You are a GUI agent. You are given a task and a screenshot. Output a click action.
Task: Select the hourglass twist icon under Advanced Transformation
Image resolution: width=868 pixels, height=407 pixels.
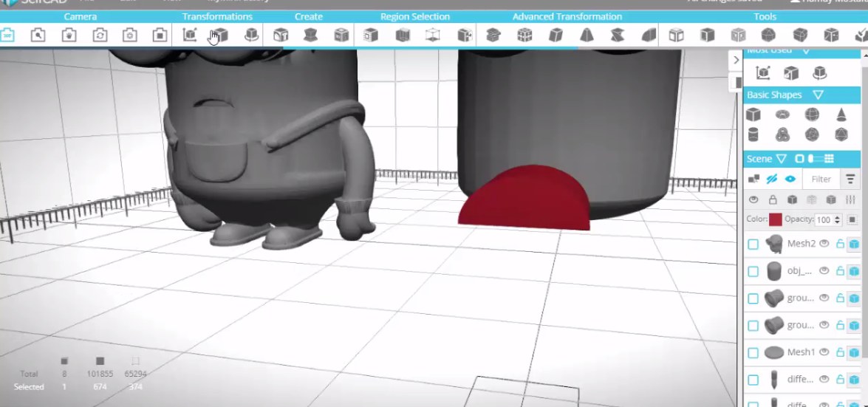pyautogui.click(x=618, y=35)
